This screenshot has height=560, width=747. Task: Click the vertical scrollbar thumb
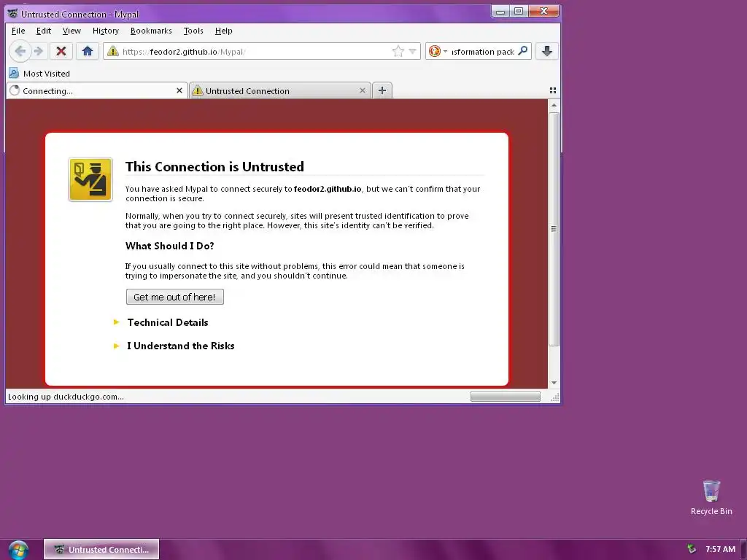[554, 229]
